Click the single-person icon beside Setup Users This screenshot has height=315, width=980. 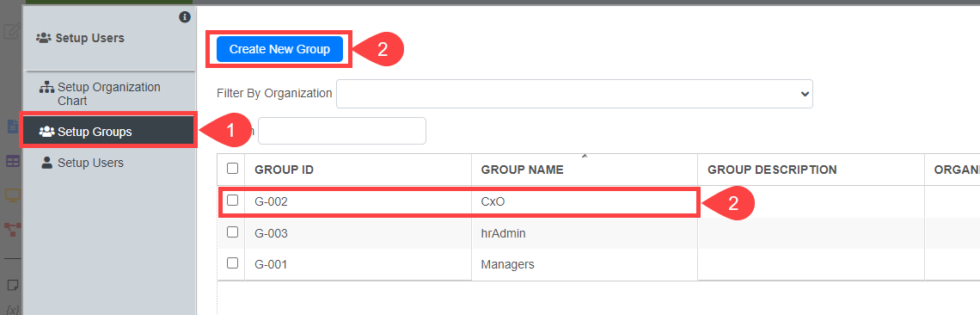(47, 163)
